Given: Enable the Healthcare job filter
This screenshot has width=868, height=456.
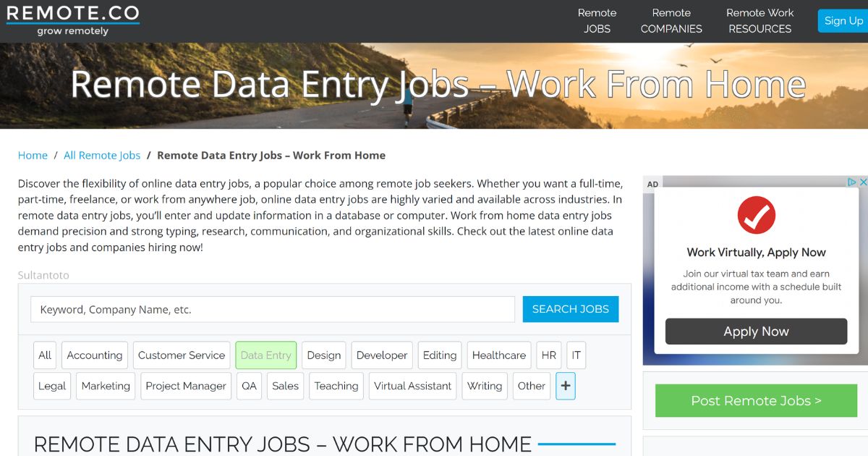Looking at the screenshot, I should [x=499, y=355].
